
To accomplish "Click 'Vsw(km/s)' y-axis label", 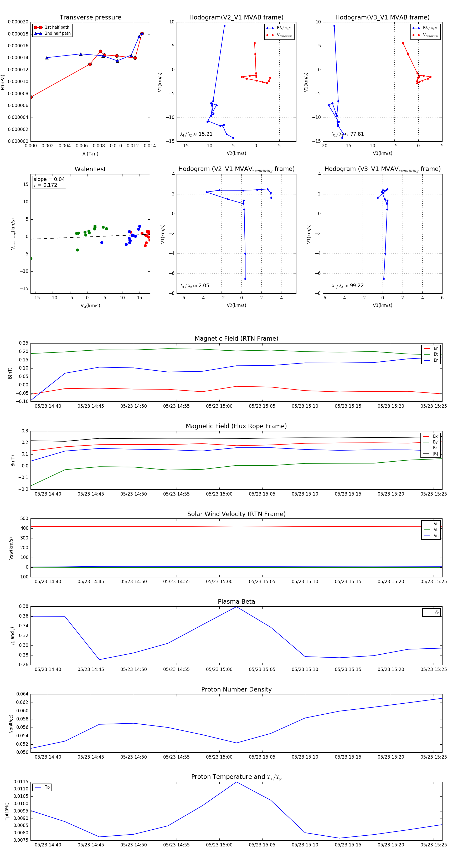I will [11, 548].
